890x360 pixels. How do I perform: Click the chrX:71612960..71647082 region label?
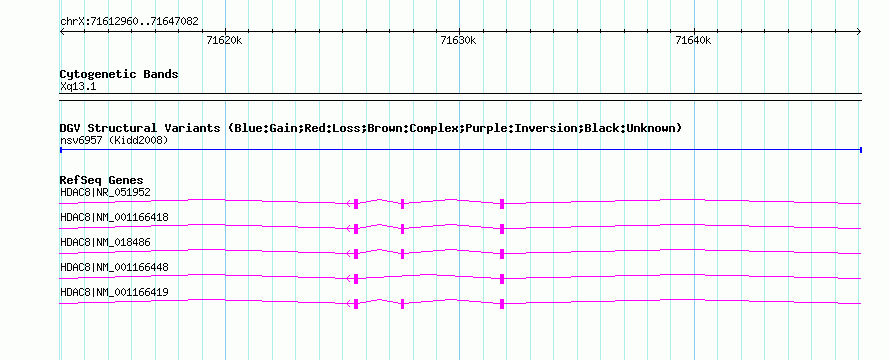129,22
